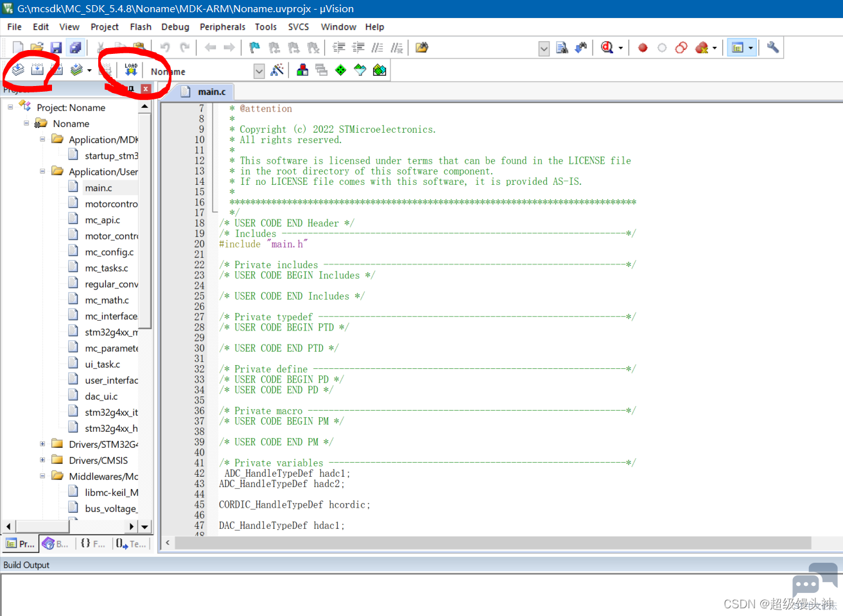843x616 pixels.
Task: Switch to the Templates tab in project panel
Action: point(131,543)
